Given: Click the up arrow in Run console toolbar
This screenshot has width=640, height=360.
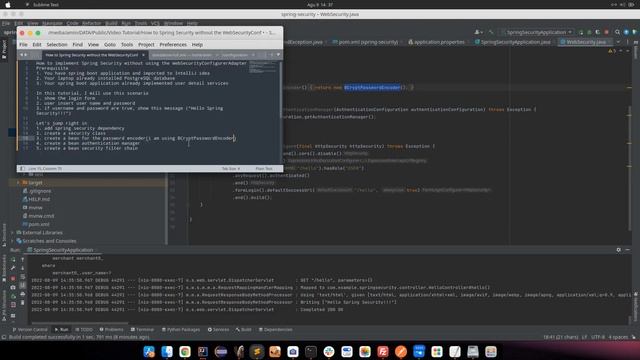Looking at the screenshot, I should pyautogui.click(x=22, y=260).
